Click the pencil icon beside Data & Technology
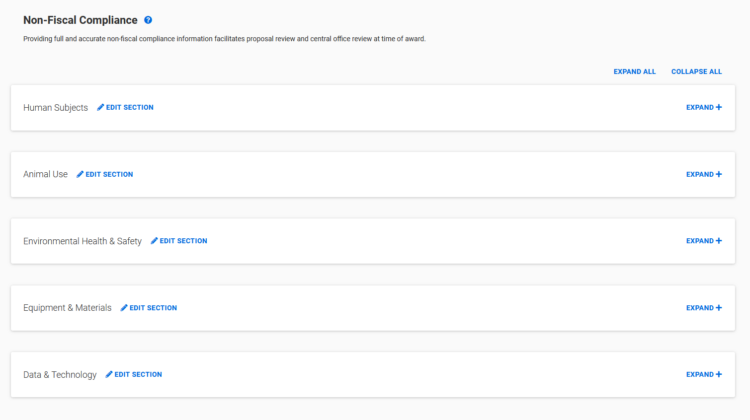This screenshot has width=750, height=420. click(109, 374)
